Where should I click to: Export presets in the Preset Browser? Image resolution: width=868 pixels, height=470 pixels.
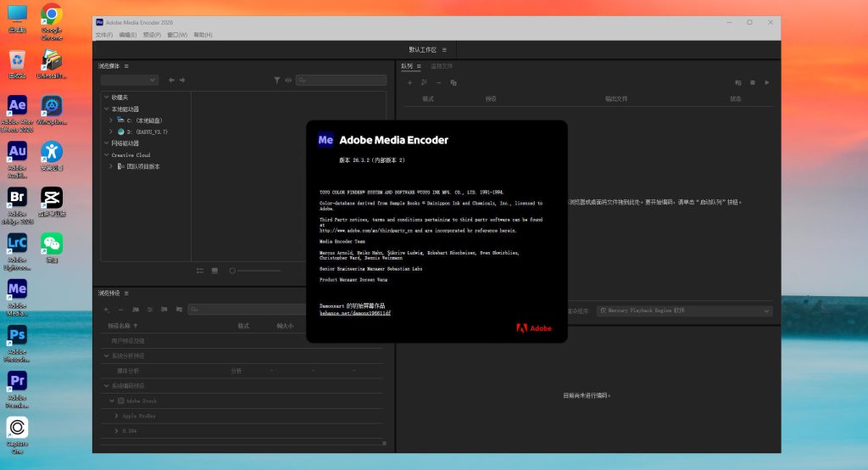(x=179, y=310)
